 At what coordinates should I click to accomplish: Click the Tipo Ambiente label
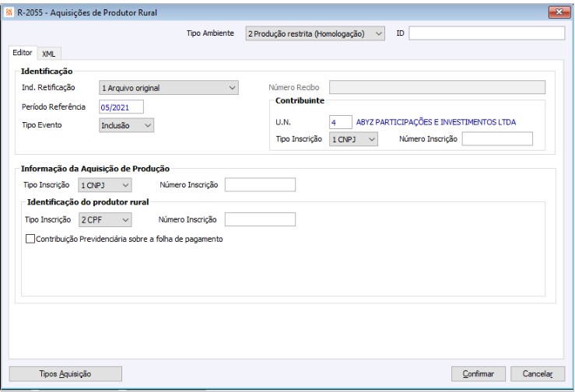(x=210, y=33)
